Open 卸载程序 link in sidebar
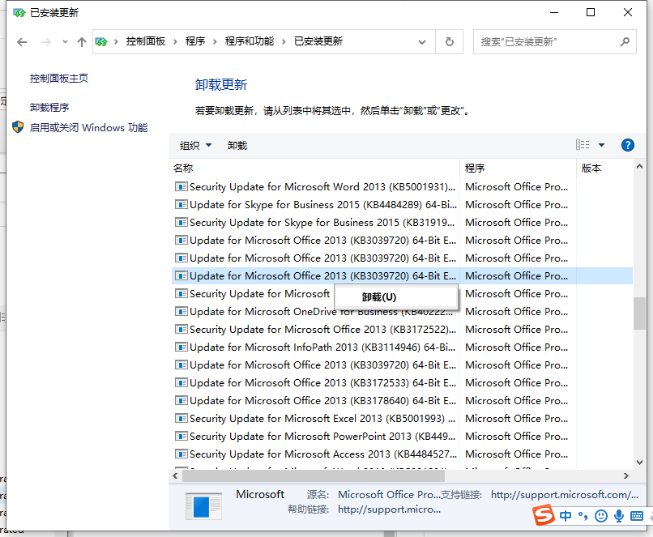This screenshot has height=537, width=653. [x=49, y=107]
